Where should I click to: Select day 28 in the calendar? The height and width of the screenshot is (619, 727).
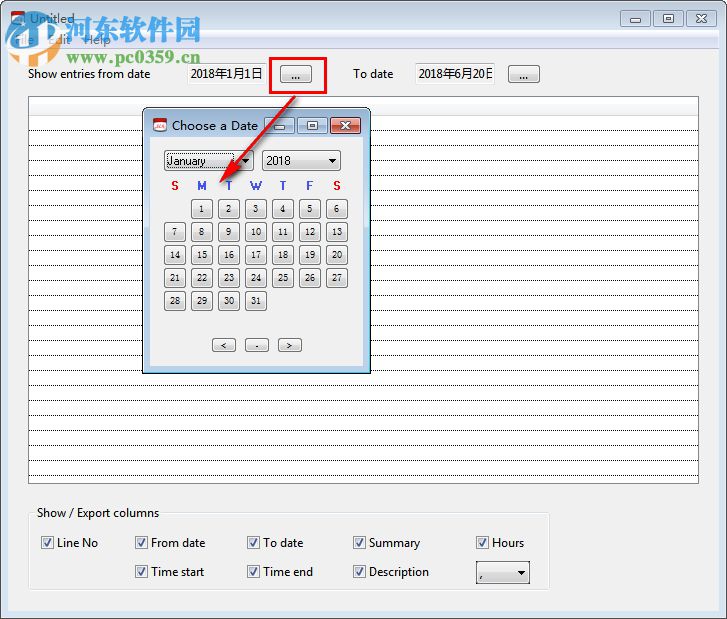tap(175, 301)
